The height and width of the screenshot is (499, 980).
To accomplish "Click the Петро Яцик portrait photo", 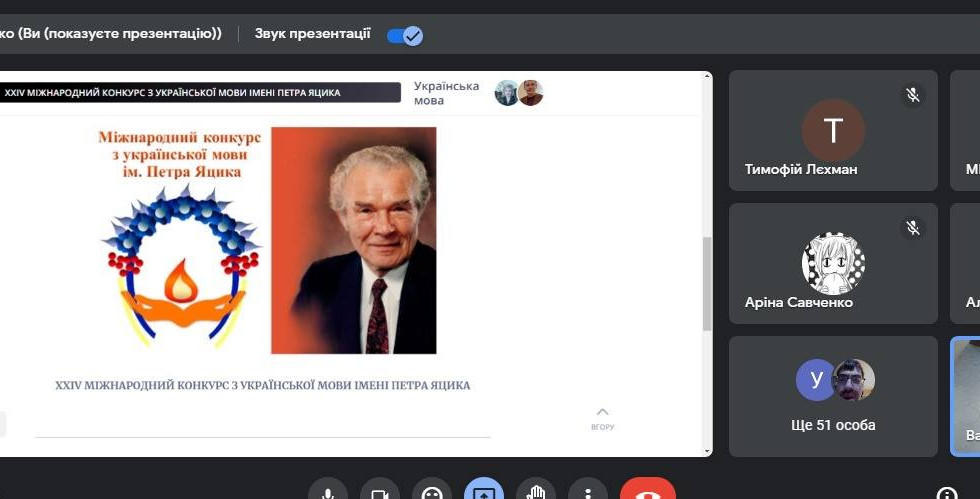I will point(354,241).
